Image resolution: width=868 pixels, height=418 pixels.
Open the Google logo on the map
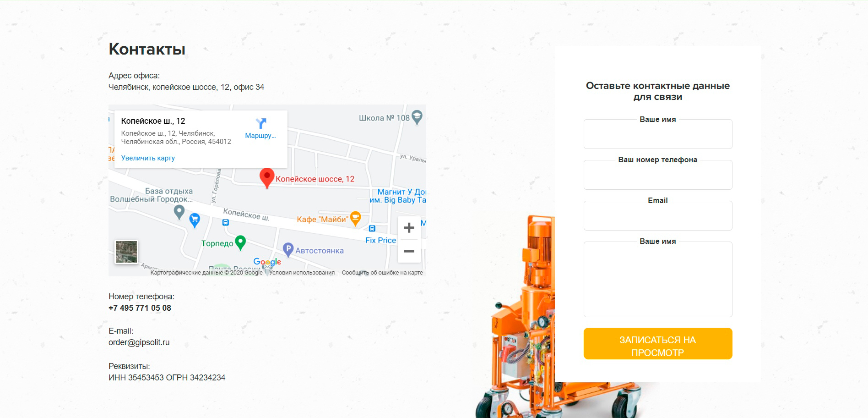pos(267,262)
